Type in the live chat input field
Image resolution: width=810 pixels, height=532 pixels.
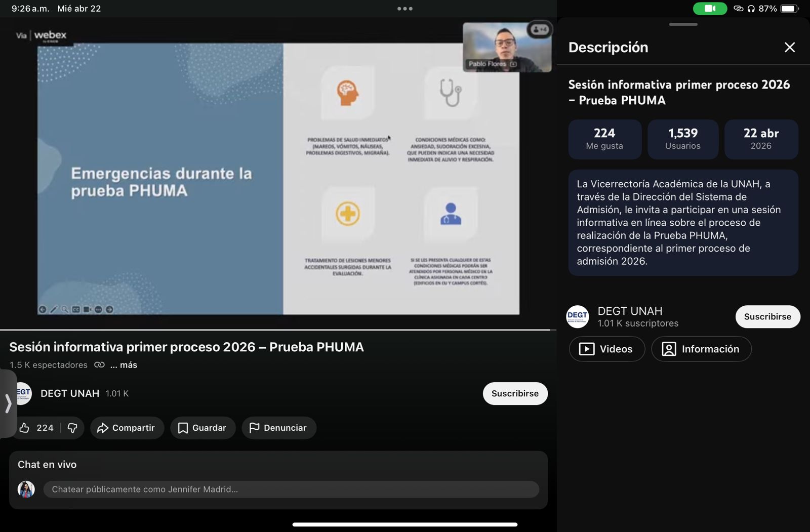pos(291,489)
